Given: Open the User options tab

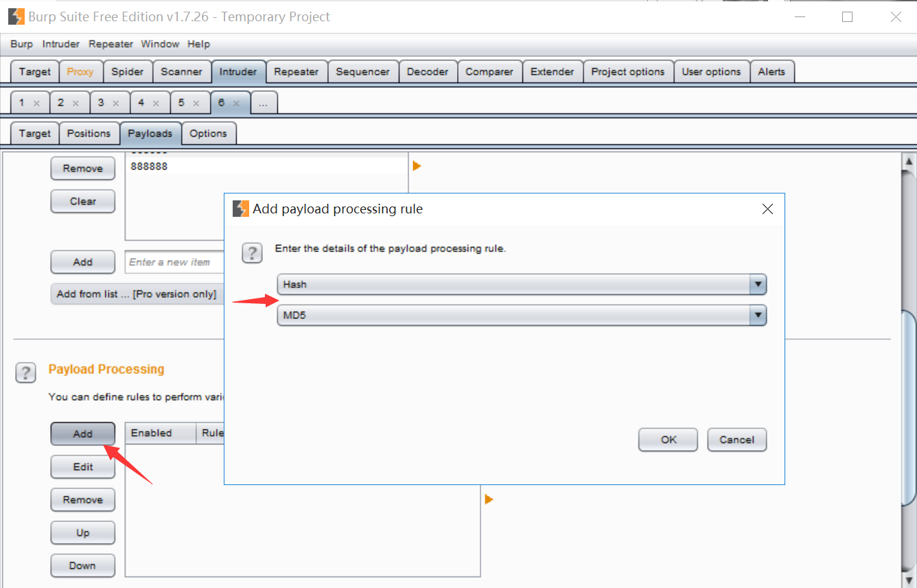Looking at the screenshot, I should (x=711, y=71).
